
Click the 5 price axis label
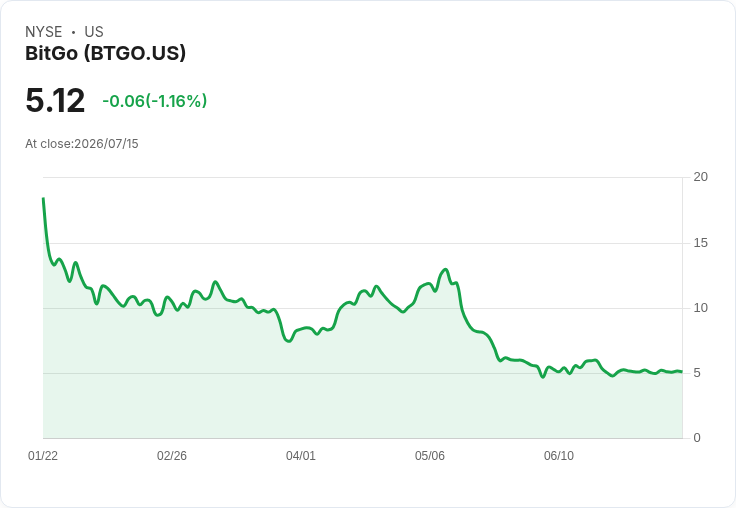(697, 373)
